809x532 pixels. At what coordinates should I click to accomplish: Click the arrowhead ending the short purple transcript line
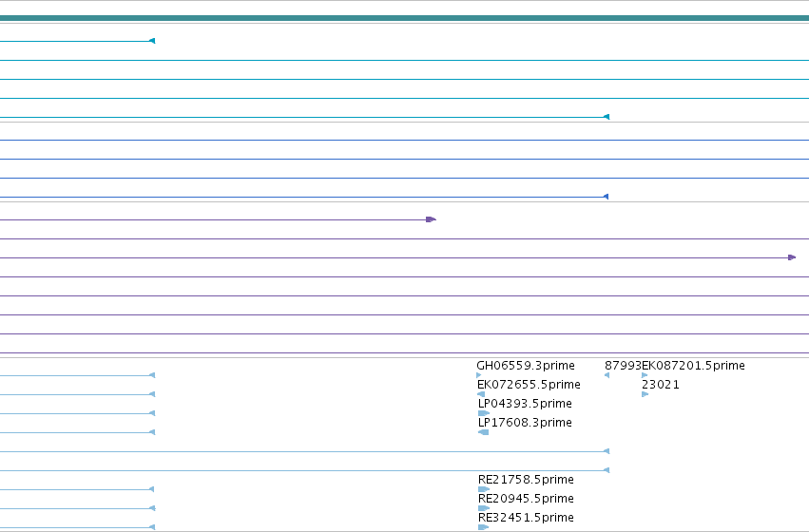[432, 219]
